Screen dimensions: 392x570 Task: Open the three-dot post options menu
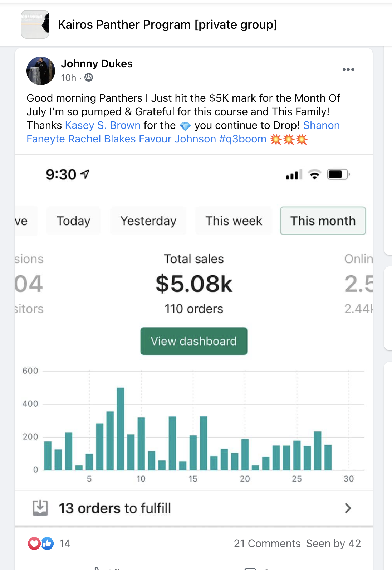click(348, 69)
